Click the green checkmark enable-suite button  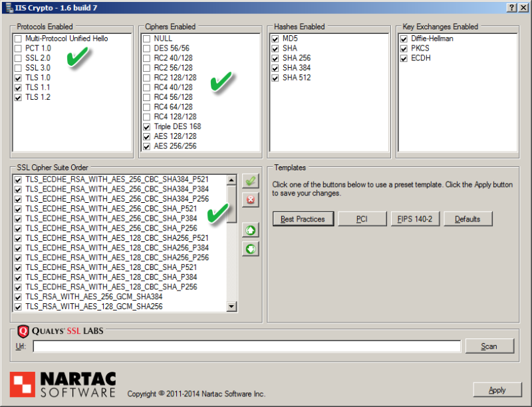[x=251, y=181]
